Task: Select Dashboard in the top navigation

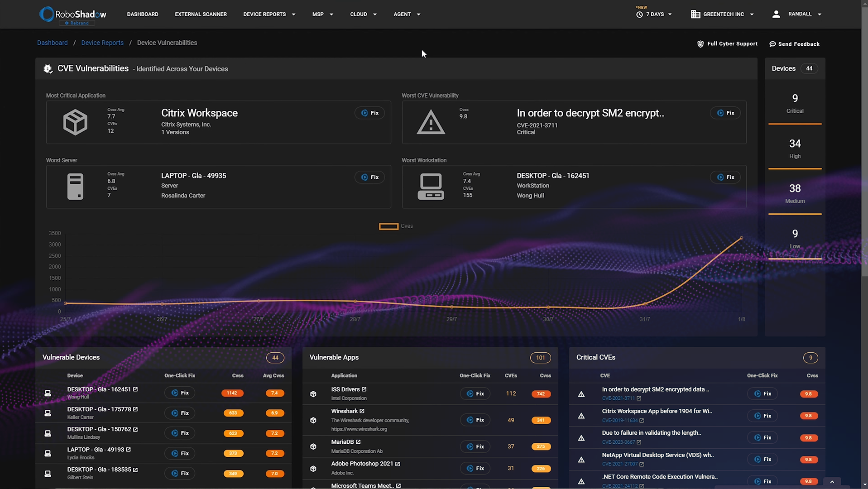Action: (x=143, y=14)
